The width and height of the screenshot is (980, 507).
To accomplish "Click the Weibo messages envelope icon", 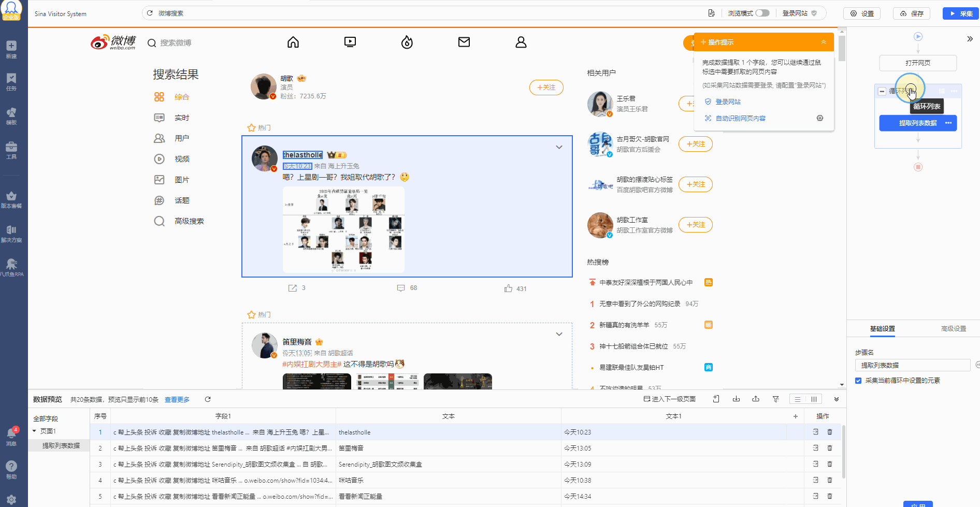I will (x=464, y=42).
